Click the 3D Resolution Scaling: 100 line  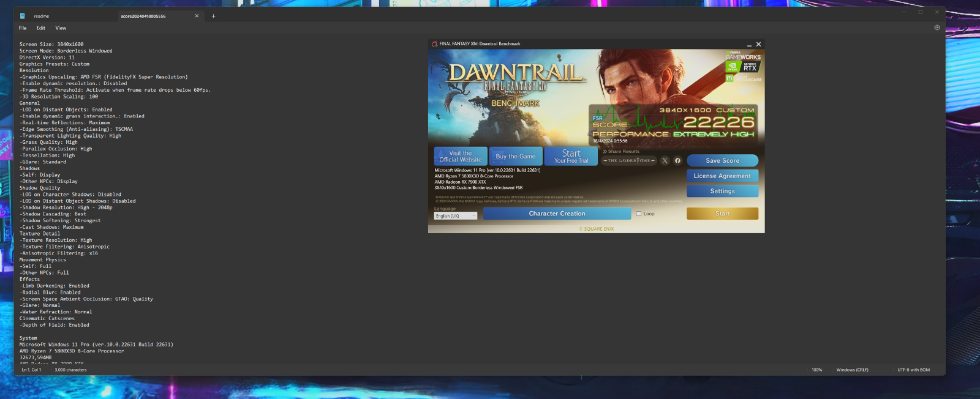click(x=58, y=97)
